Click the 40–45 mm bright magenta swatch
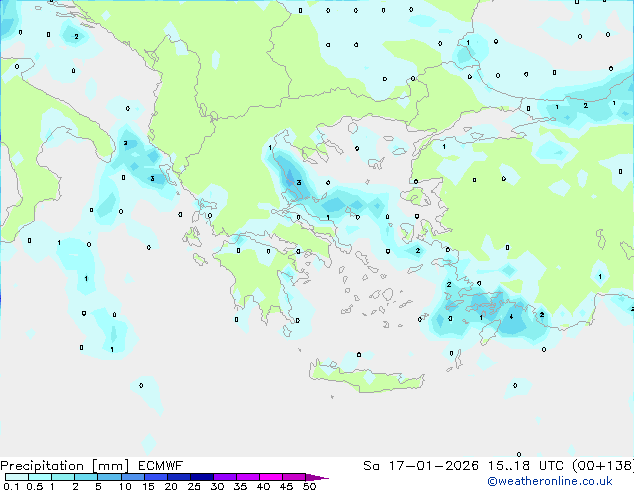 271,477
